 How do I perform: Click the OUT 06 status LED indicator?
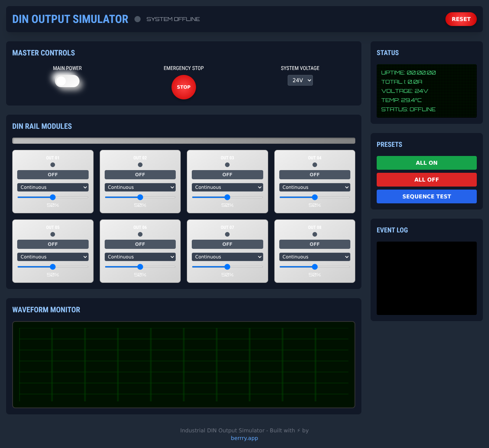pos(140,234)
